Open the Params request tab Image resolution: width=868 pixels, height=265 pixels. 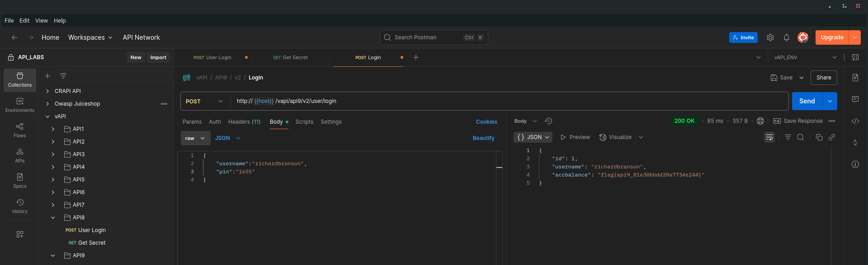(192, 122)
